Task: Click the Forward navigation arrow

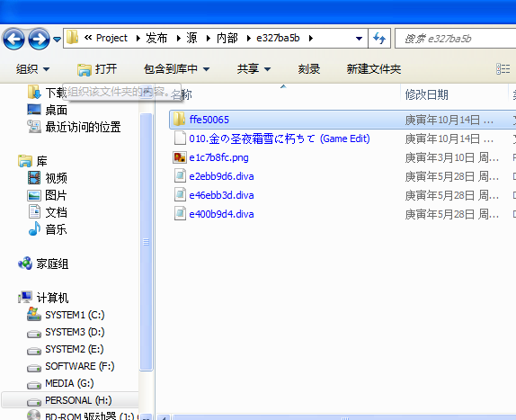Action: [x=39, y=40]
